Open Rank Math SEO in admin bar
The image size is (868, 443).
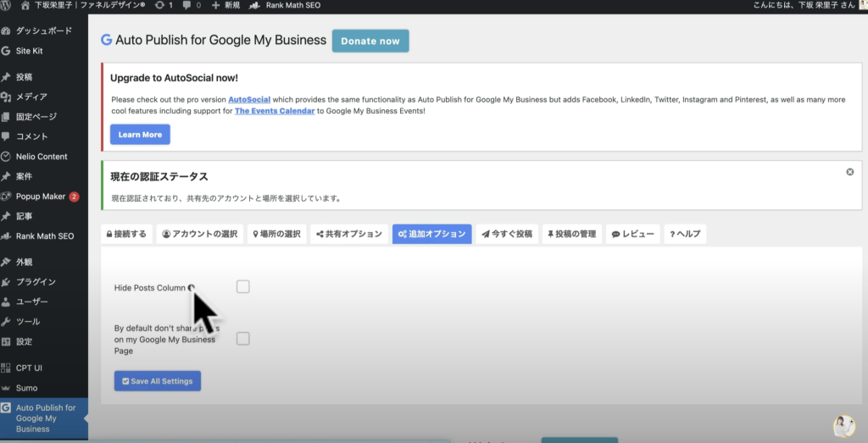pyautogui.click(x=287, y=5)
